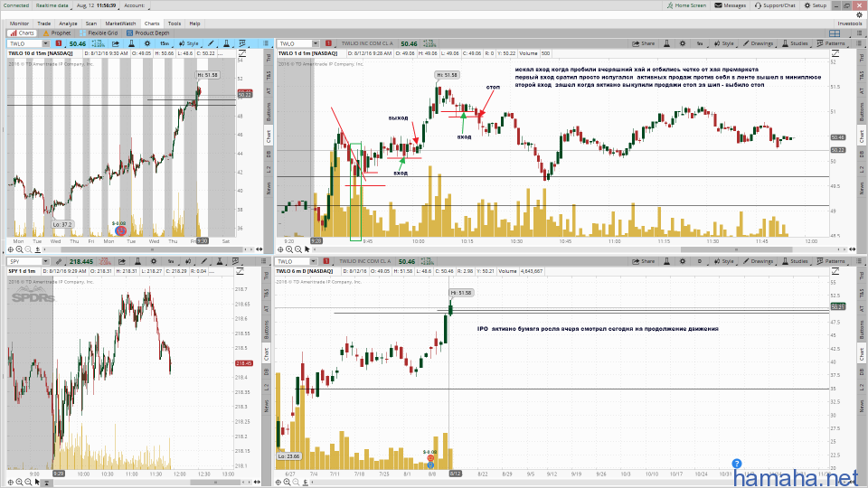Open Share in the top-right TWLO chart toolbar
This screenshot has height=488, width=868.
point(644,43)
